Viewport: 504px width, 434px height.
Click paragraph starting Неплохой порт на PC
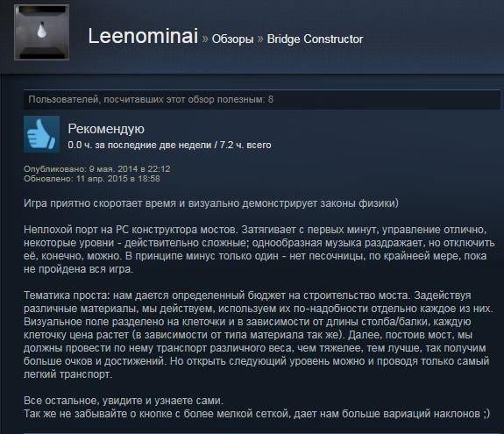[259, 249]
